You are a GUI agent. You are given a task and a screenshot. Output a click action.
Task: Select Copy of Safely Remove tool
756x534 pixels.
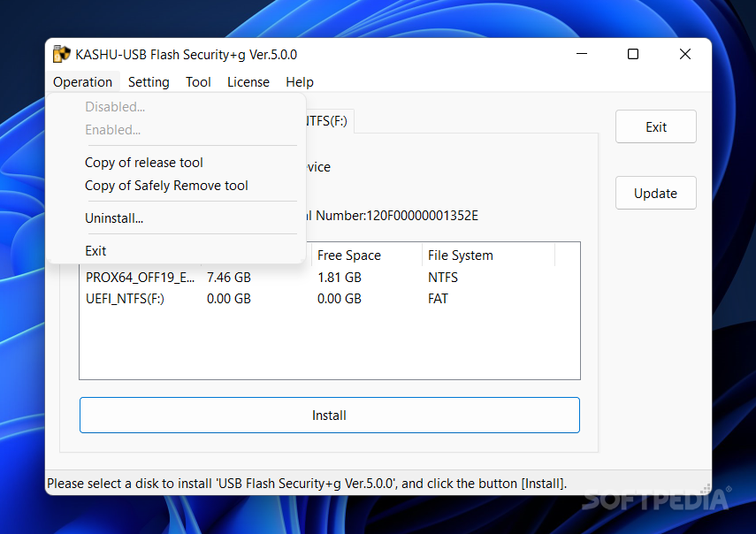[x=166, y=186]
